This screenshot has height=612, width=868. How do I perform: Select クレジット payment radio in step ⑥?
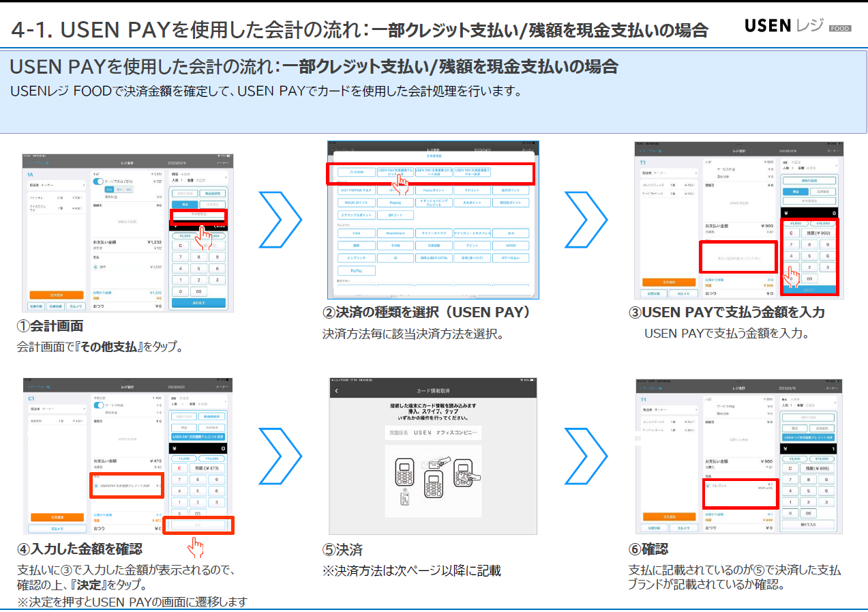point(708,486)
